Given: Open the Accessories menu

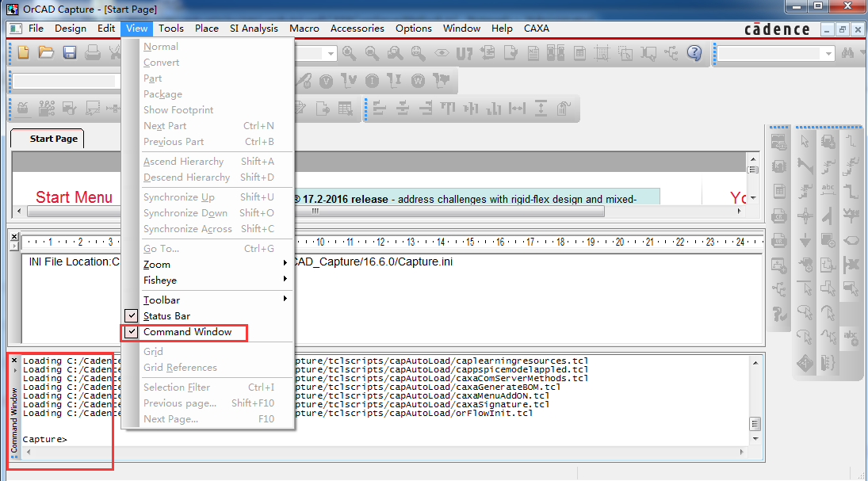Looking at the screenshot, I should (357, 29).
